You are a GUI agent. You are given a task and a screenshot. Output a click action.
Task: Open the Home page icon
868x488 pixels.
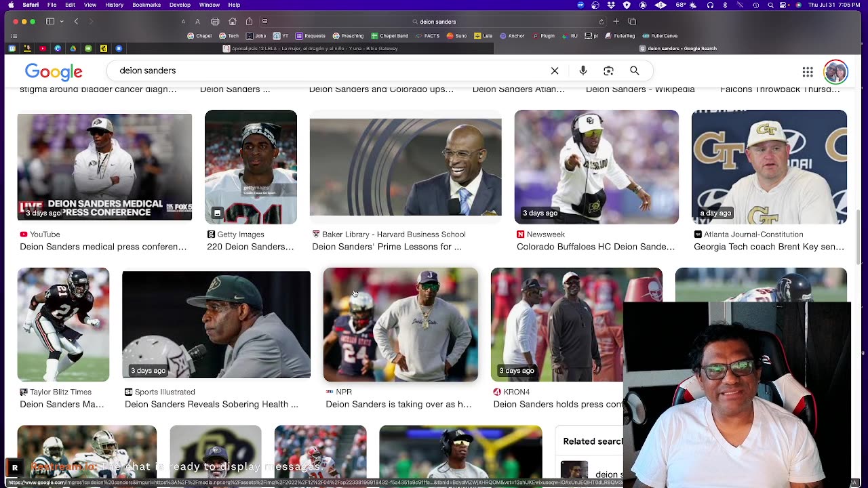pyautogui.click(x=233, y=22)
